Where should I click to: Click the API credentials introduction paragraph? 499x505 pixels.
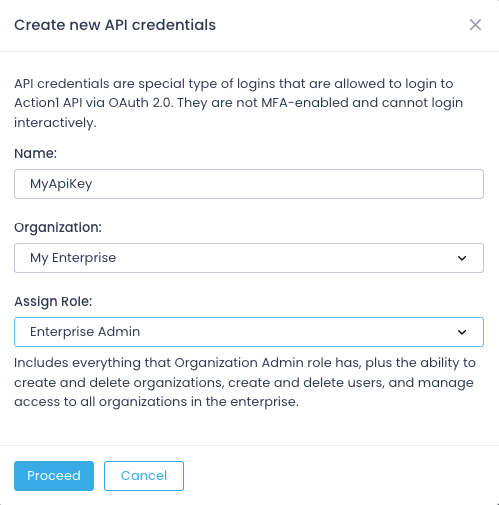click(x=239, y=103)
